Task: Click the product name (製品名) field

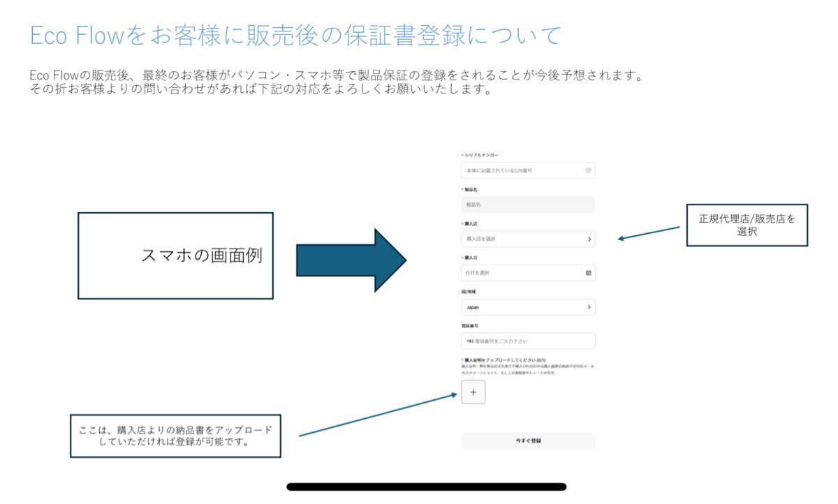Action: 528,205
